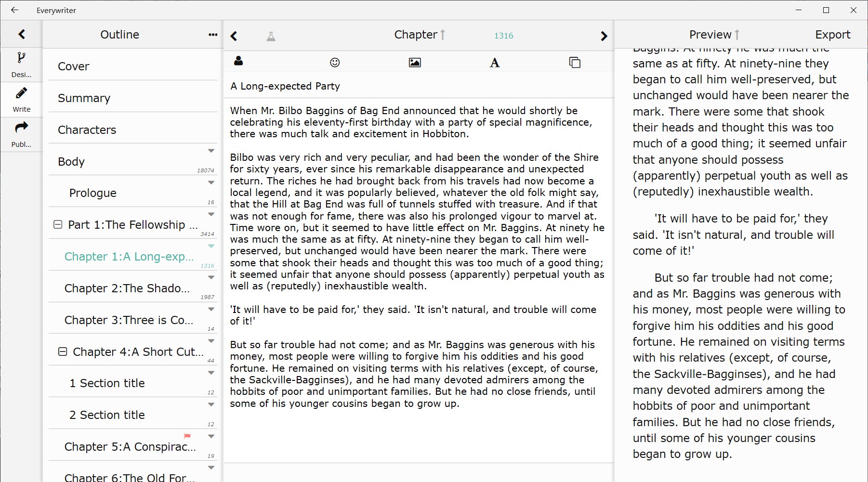
Task: Click the Preview panel header
Action: (710, 35)
